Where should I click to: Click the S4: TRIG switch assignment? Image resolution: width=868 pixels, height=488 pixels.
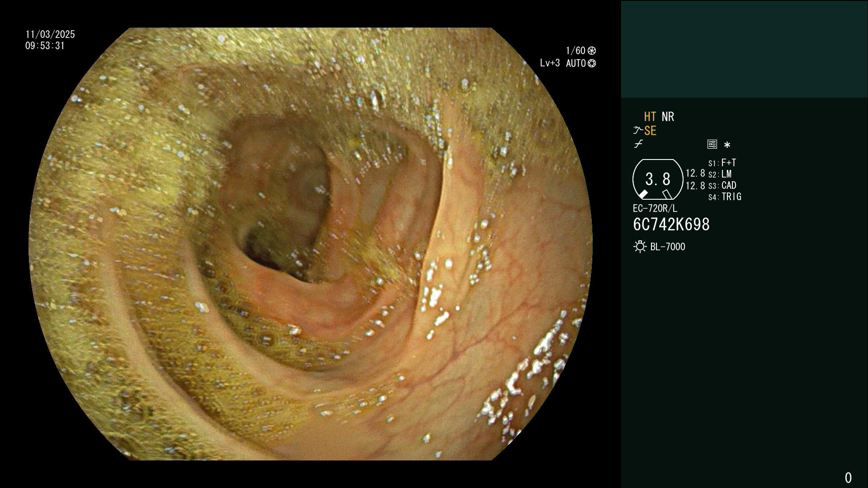[725, 197]
